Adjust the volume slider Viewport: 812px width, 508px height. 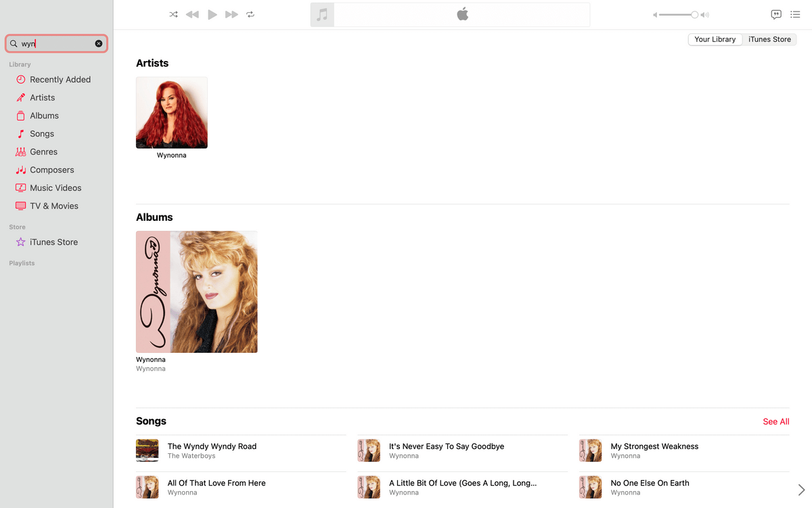678,14
